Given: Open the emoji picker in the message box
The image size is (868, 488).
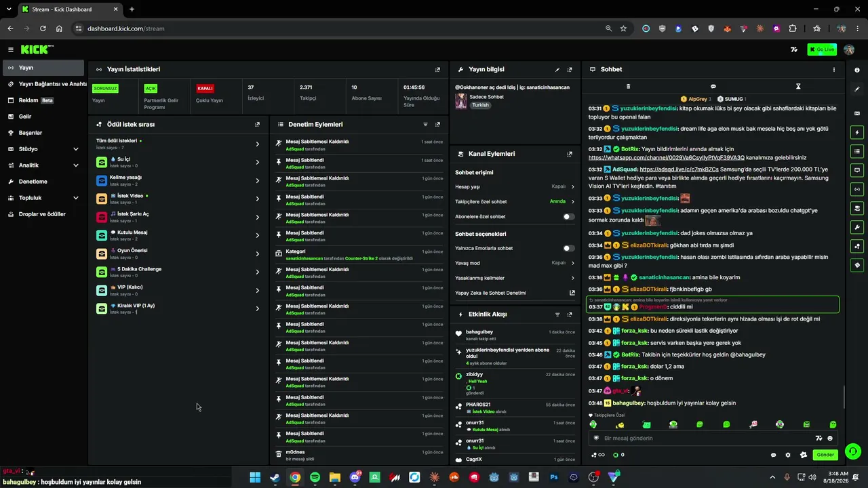Looking at the screenshot, I should pyautogui.click(x=829, y=439).
